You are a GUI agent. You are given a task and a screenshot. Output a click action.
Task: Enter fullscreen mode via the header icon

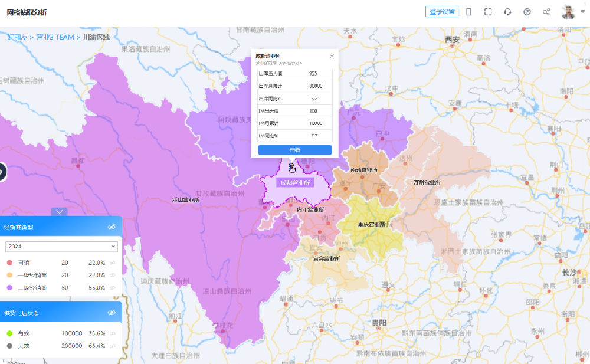pyautogui.click(x=488, y=12)
